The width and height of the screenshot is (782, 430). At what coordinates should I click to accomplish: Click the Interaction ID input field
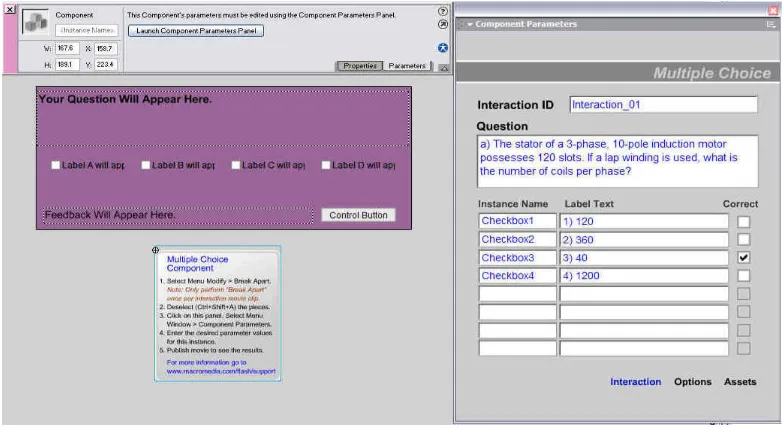pos(663,105)
